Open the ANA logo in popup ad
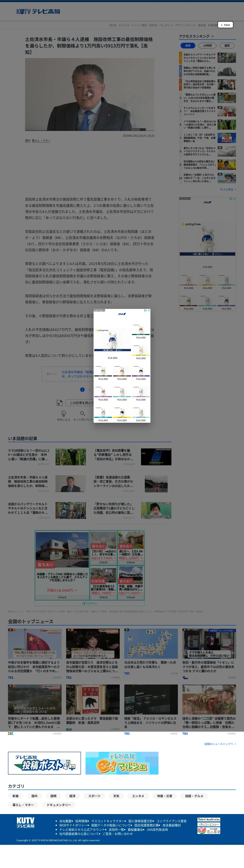 [122, 314]
